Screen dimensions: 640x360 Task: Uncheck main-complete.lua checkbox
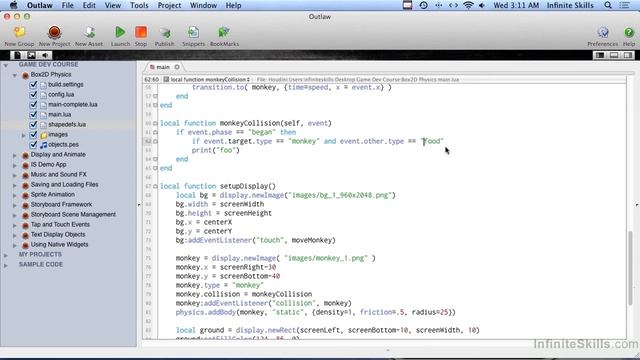click(33, 104)
